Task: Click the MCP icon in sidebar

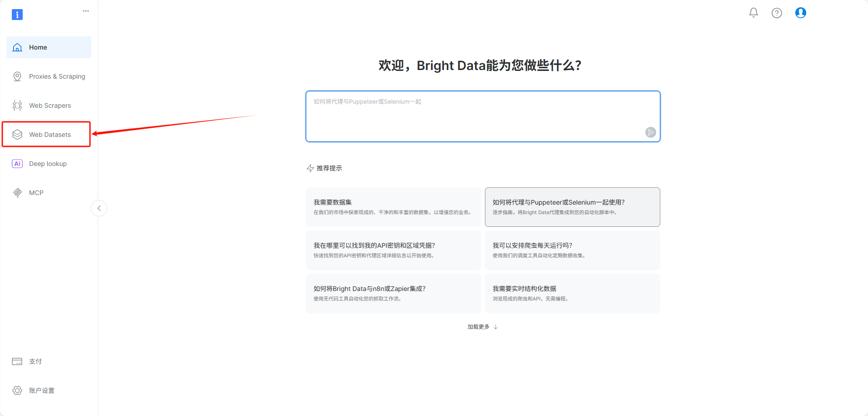Action: click(17, 193)
